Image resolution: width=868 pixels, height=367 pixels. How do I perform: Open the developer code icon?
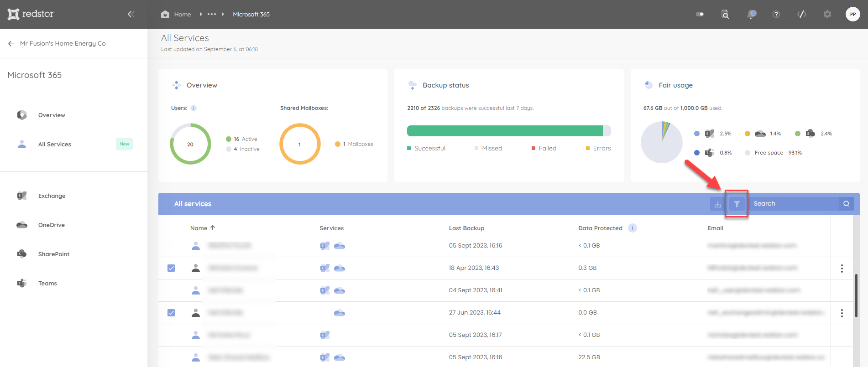801,14
